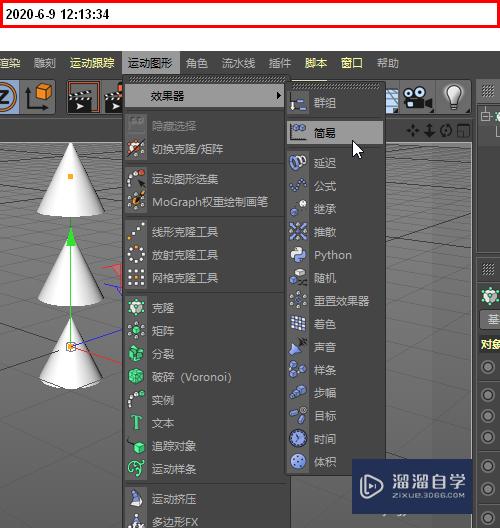Screen dimensions: 500x528
Task: Open the 效果器 submenu entry
Action: [204, 96]
